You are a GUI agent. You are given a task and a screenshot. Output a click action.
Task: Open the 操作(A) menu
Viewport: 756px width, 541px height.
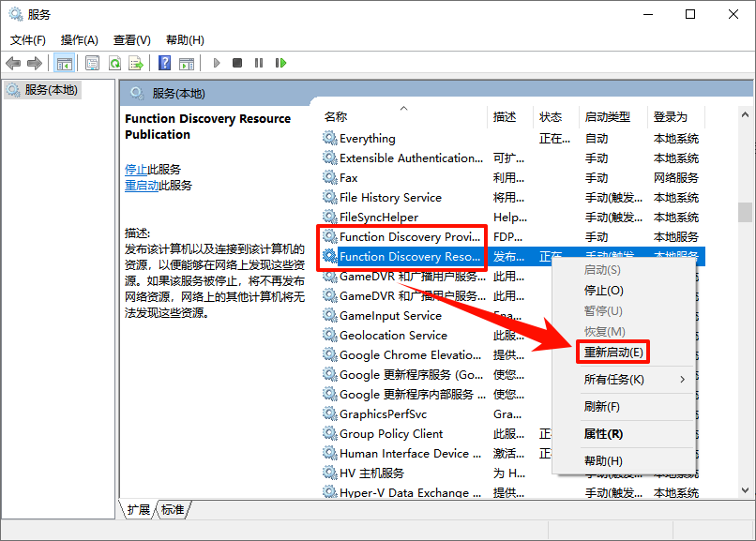coord(79,40)
